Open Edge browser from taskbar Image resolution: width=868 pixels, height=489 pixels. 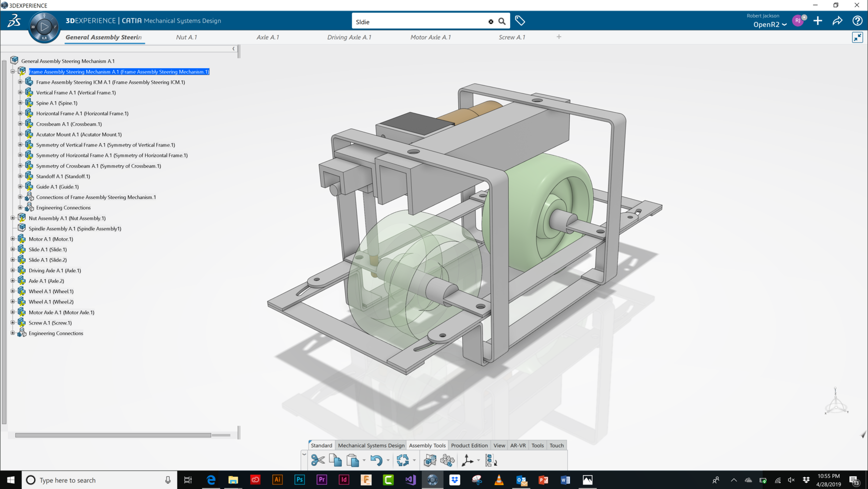[x=211, y=480]
